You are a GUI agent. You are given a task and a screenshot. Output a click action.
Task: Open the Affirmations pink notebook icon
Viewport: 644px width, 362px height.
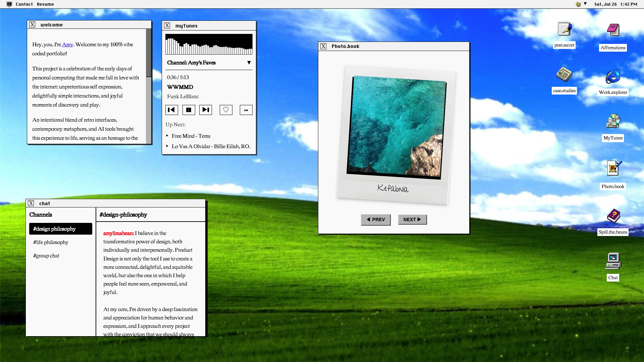(613, 29)
